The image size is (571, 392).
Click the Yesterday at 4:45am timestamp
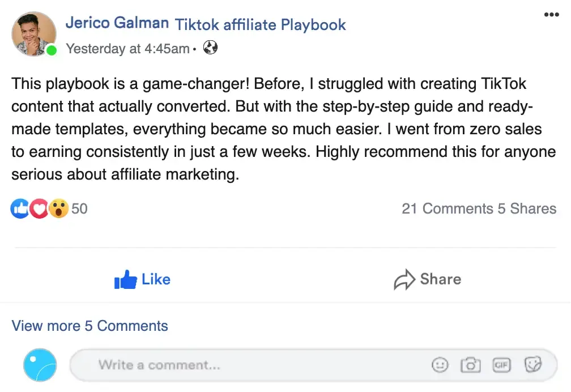(x=127, y=49)
